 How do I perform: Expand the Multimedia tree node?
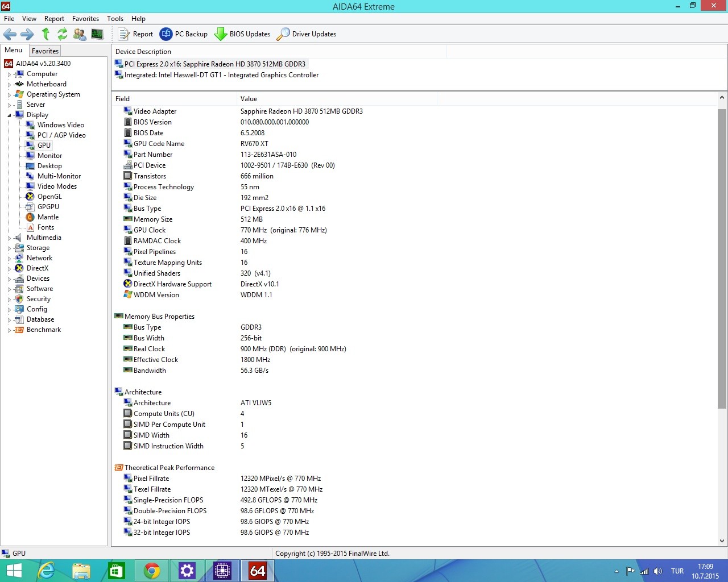pos(9,238)
